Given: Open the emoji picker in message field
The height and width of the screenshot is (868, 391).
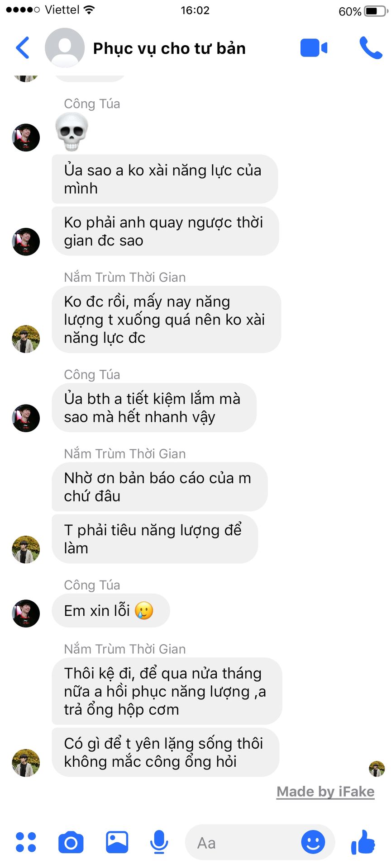Looking at the screenshot, I should point(313,842).
